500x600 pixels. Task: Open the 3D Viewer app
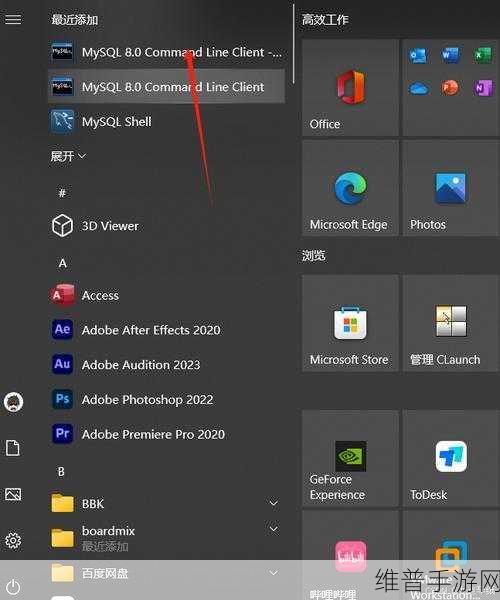click(166, 226)
